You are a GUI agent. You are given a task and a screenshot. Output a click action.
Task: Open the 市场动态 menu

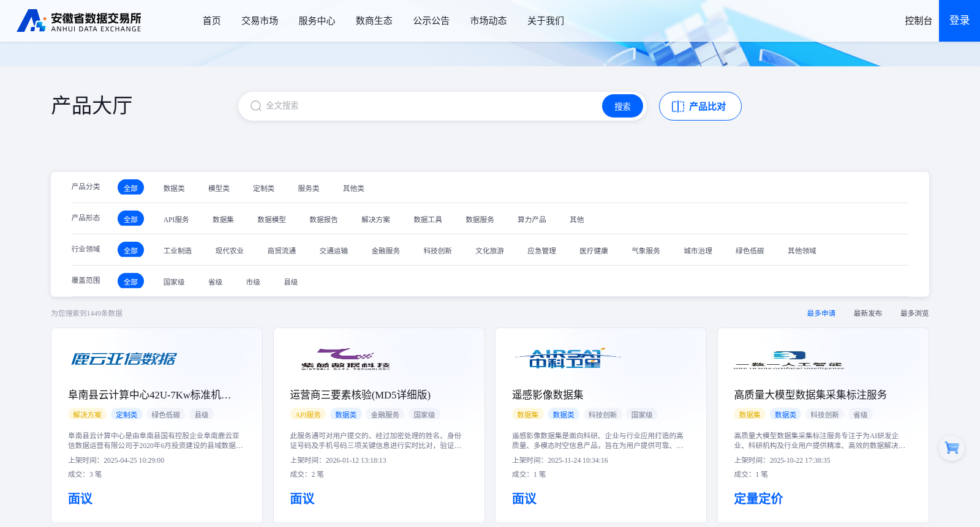coord(488,21)
